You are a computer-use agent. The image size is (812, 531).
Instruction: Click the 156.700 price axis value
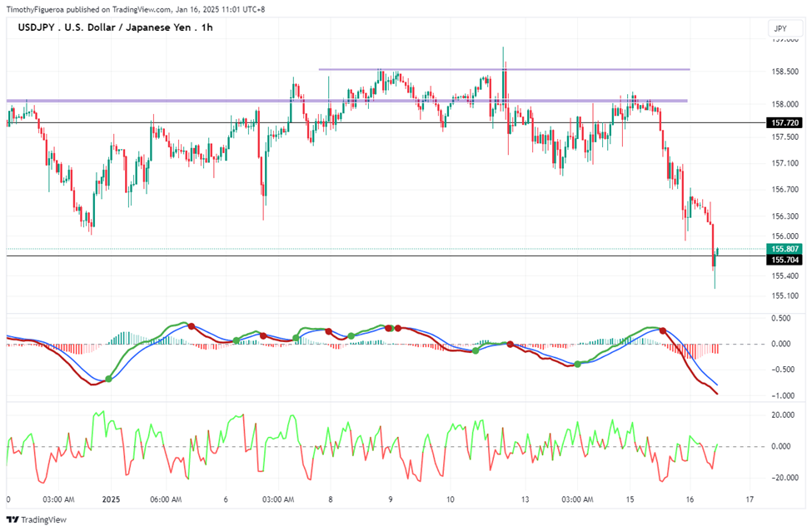click(x=785, y=190)
